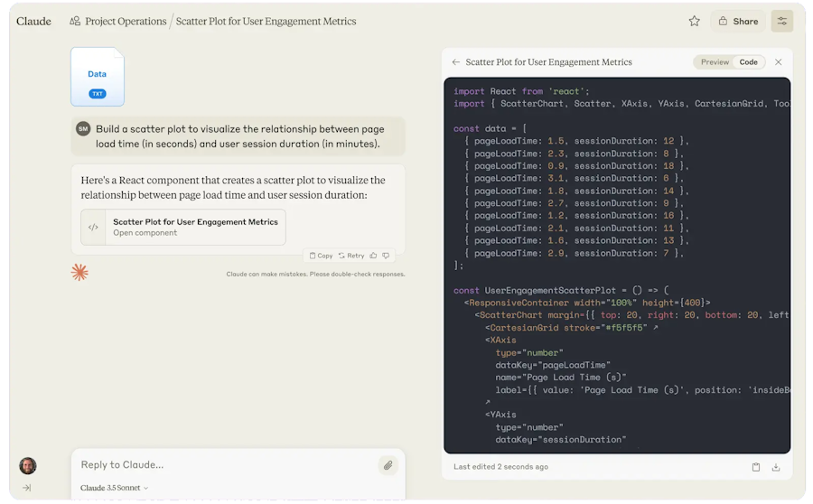
Task: Go back using the artifact panel arrow
Action: point(456,62)
